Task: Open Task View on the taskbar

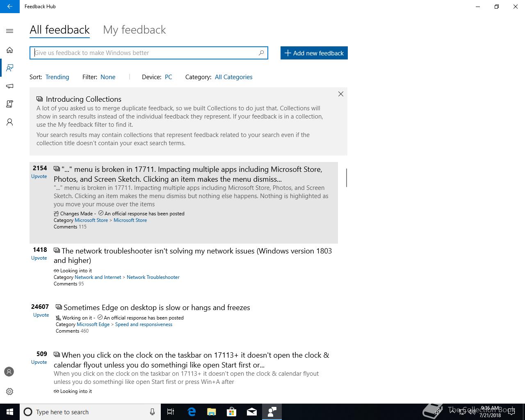Action: point(171,412)
